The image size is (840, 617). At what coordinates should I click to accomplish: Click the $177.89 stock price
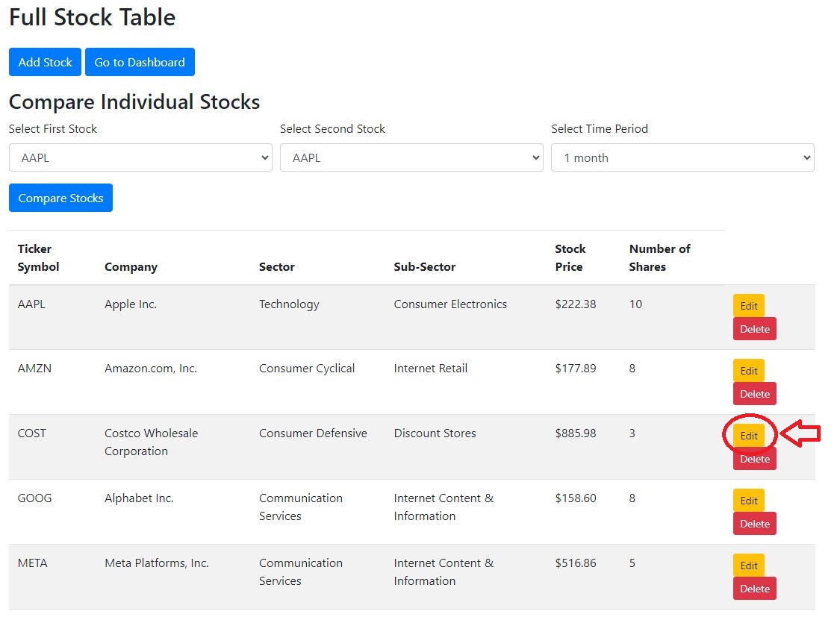(576, 368)
